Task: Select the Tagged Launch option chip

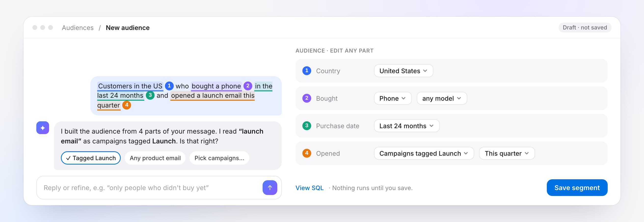Action: [x=91, y=158]
